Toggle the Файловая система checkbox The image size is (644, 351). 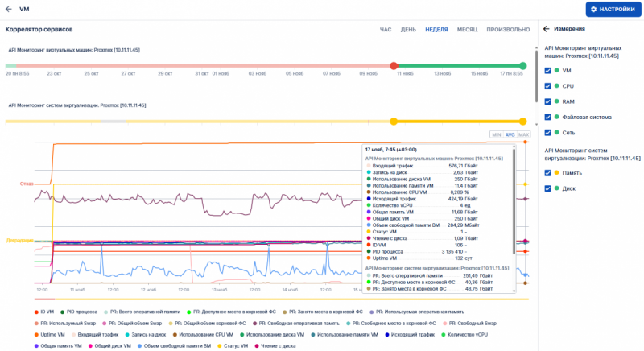click(x=548, y=117)
